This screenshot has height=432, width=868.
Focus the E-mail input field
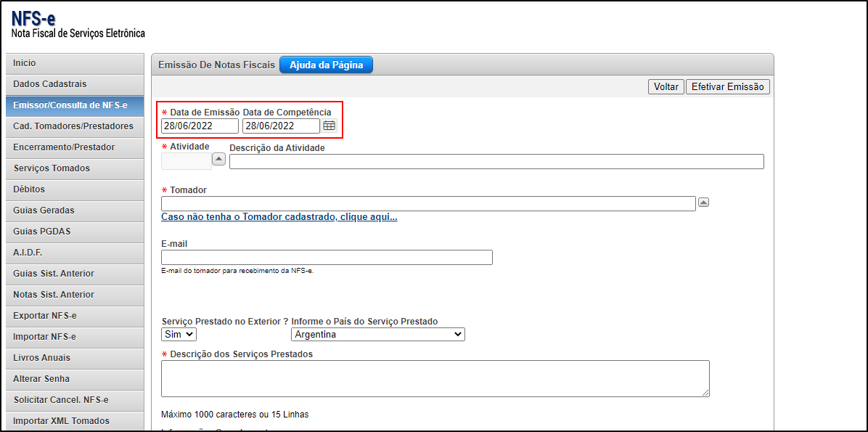point(327,257)
